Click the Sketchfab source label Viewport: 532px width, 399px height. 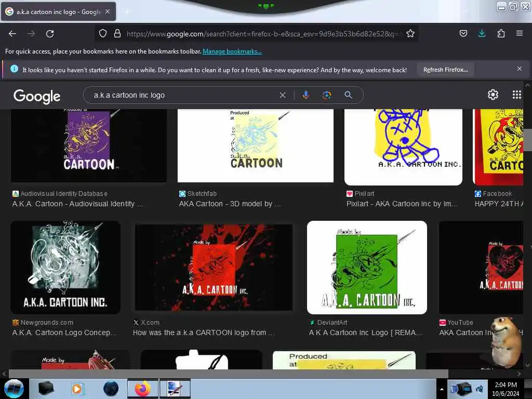pyautogui.click(x=198, y=193)
